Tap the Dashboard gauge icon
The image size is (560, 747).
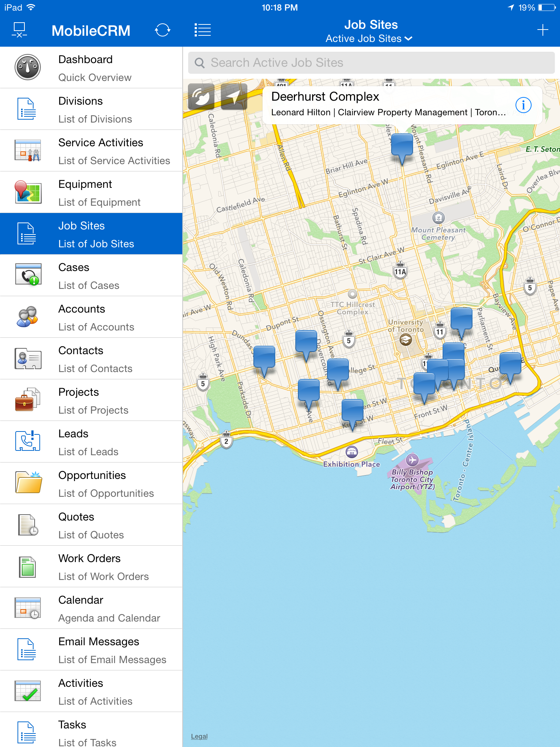click(x=27, y=67)
